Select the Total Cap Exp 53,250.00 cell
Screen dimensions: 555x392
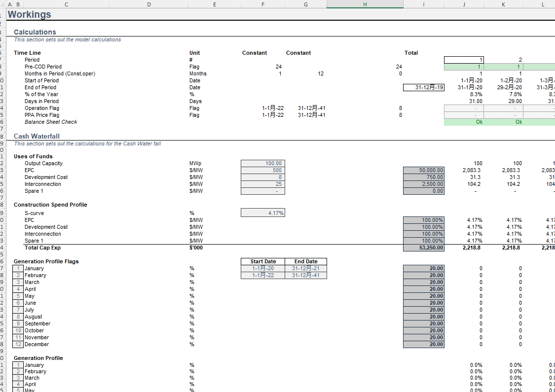(423, 248)
